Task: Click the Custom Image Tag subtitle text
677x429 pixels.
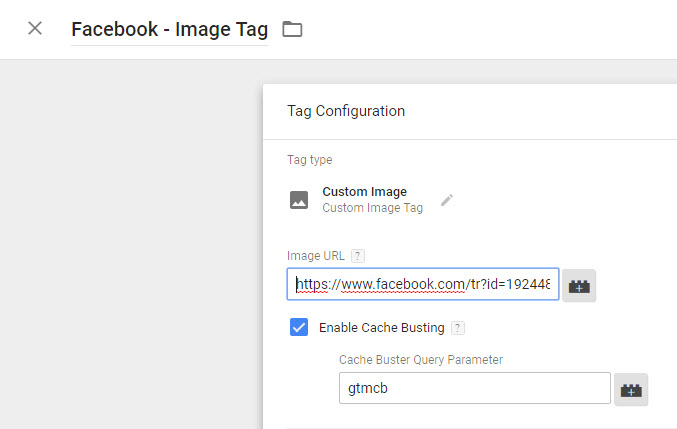Action: pos(373,208)
